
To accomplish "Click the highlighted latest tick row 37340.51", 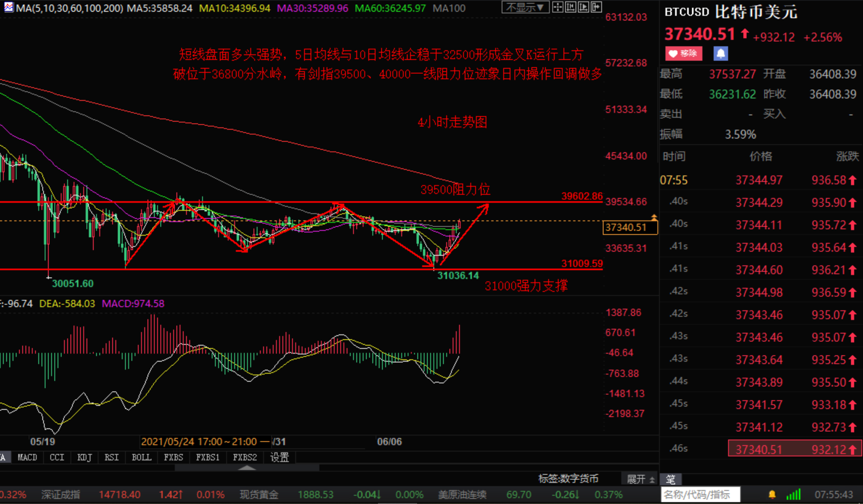I will (x=794, y=449).
